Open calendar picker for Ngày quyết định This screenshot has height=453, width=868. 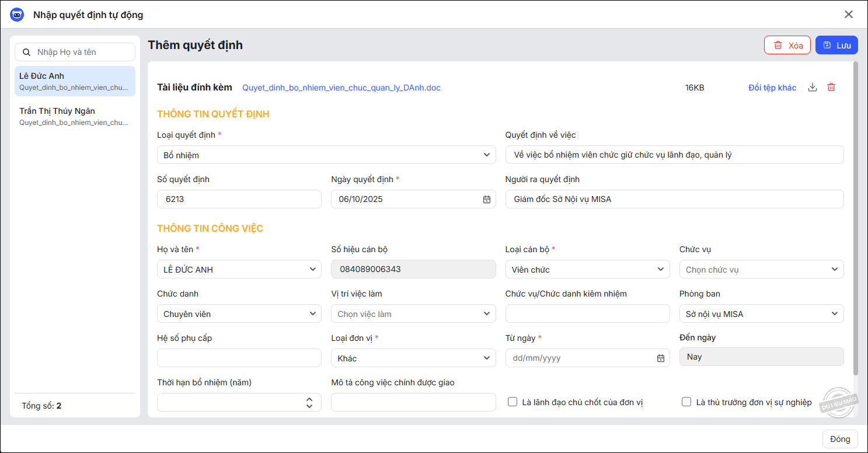(x=486, y=200)
